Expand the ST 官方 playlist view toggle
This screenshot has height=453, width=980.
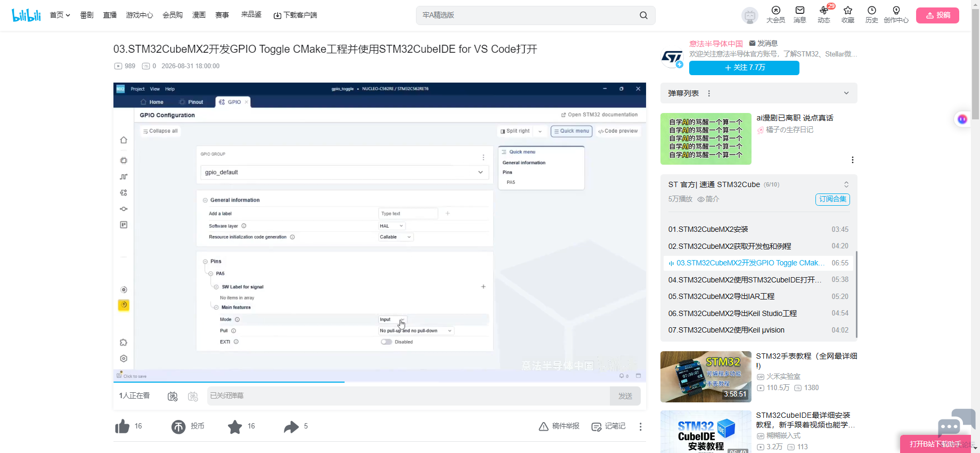click(846, 184)
